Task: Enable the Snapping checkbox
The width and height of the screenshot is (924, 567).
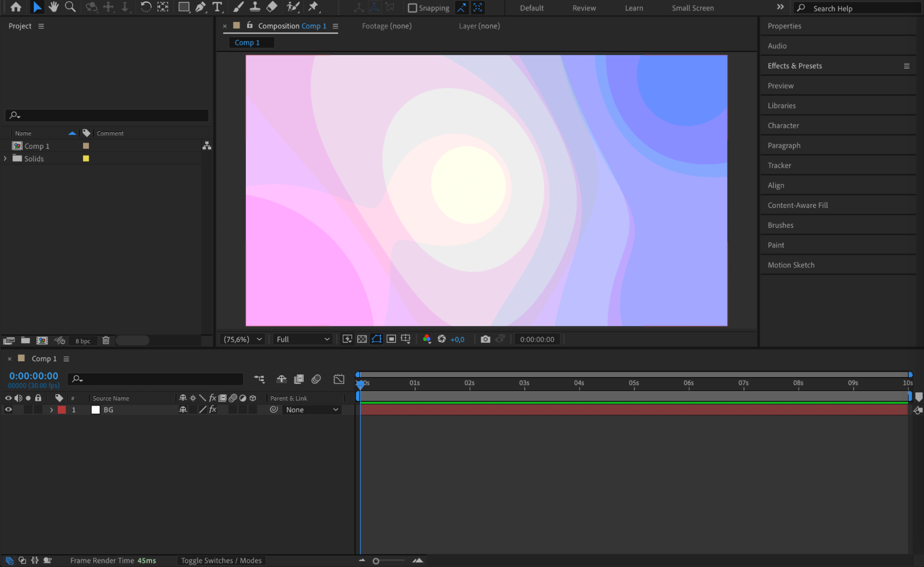Action: pos(412,8)
